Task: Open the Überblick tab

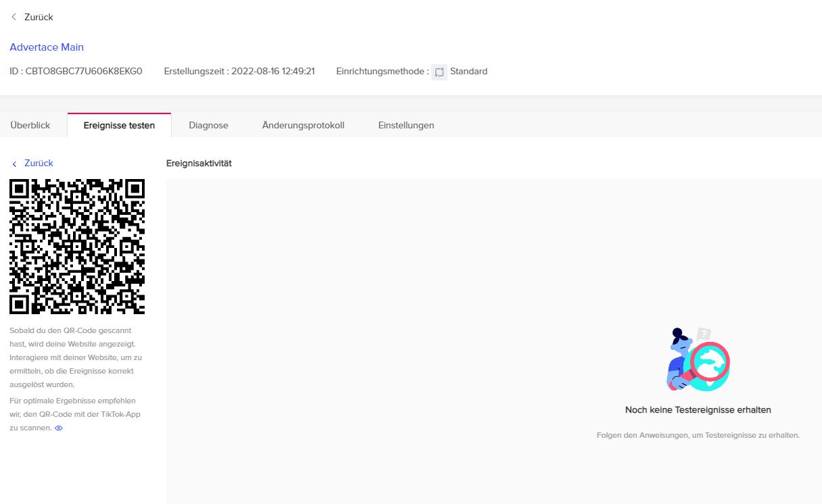Action: (x=30, y=125)
